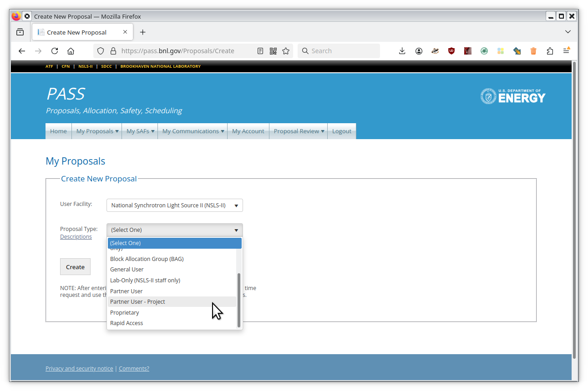Expand the My SAFs menu
588x391 pixels.
140,131
